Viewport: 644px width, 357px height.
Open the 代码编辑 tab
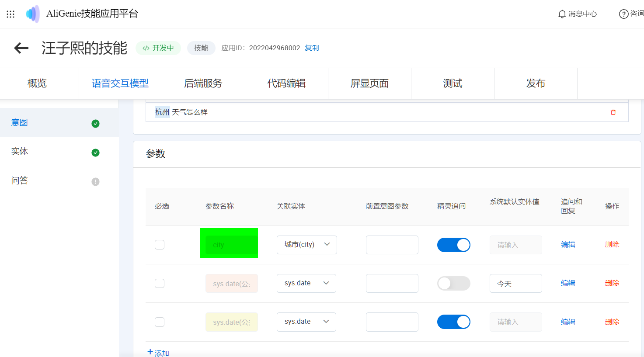[x=286, y=83]
